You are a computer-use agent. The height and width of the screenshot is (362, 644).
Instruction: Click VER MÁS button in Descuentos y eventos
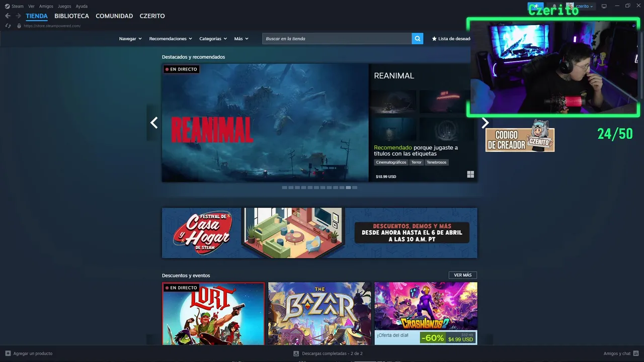463,275
